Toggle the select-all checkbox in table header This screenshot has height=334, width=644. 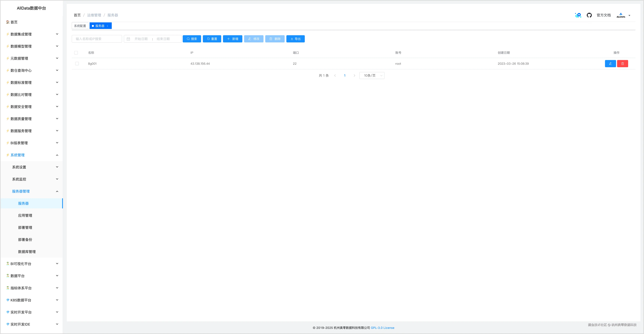coord(76,53)
